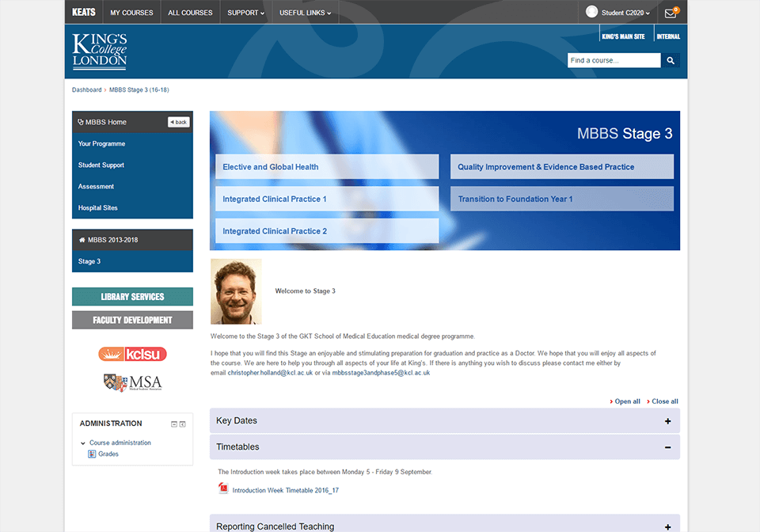The width and height of the screenshot is (760, 532).
Task: Click the KEATS home menu item
Action: (83, 13)
